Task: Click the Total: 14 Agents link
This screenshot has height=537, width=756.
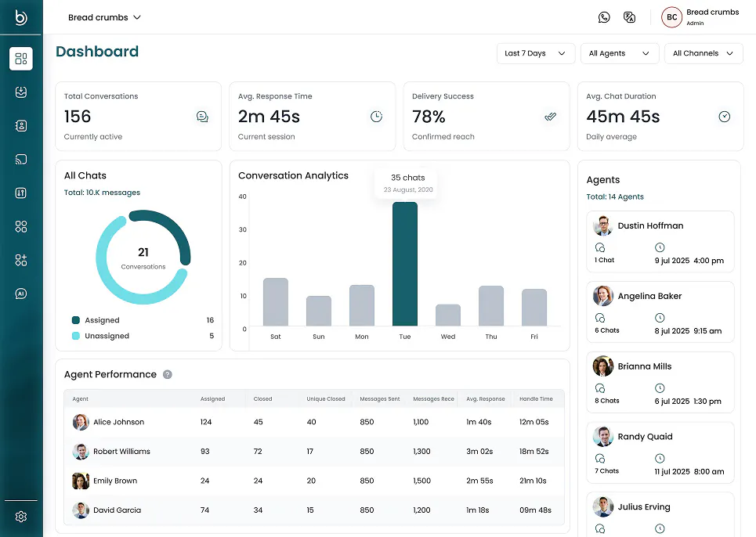Action: tap(615, 197)
